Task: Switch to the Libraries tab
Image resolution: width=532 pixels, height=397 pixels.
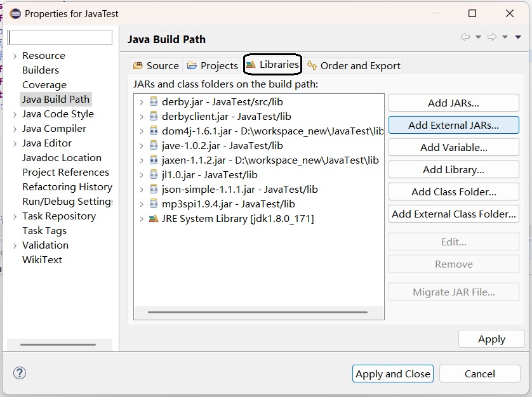Action: point(272,65)
